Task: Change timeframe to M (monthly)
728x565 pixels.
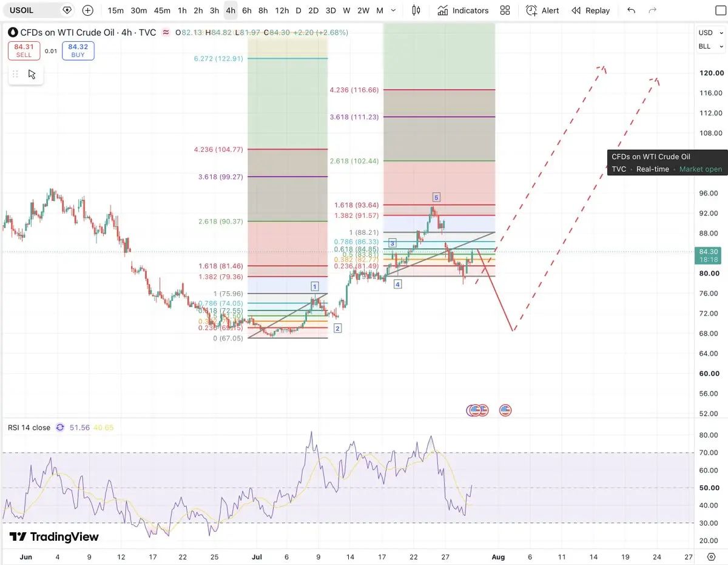Action: pos(379,10)
